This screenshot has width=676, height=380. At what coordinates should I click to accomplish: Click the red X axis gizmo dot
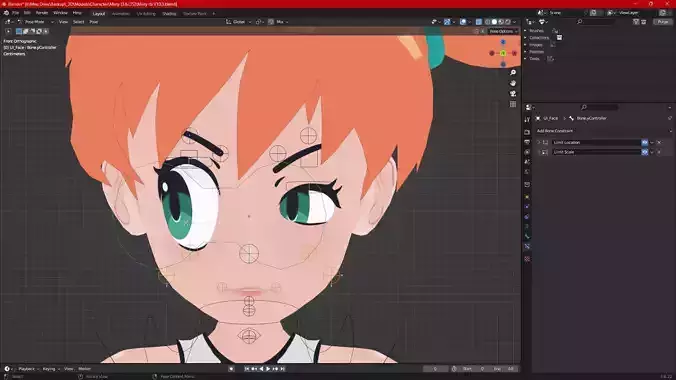point(514,53)
